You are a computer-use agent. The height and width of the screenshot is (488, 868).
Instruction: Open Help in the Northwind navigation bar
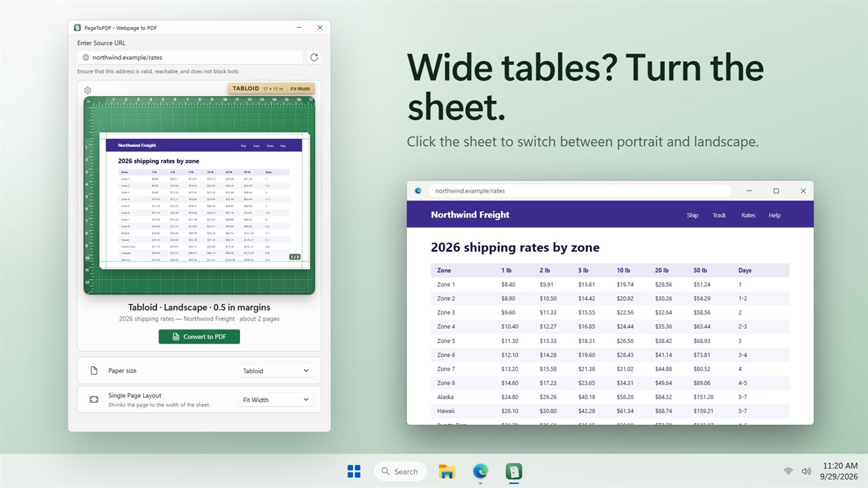tap(774, 216)
